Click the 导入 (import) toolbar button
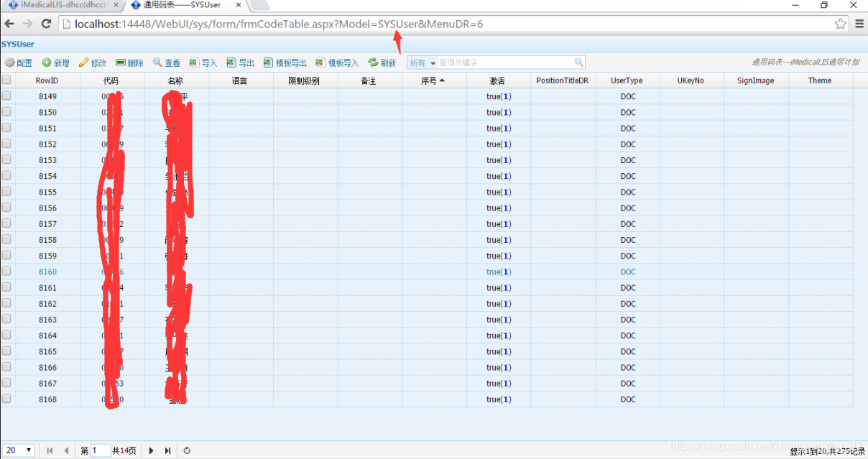This screenshot has height=459, width=868. tap(203, 63)
